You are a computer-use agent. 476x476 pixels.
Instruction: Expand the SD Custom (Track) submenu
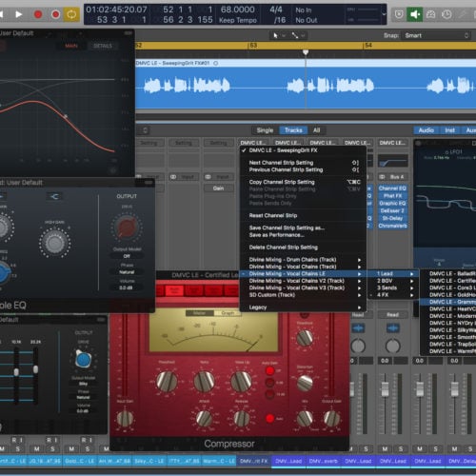pos(303,295)
